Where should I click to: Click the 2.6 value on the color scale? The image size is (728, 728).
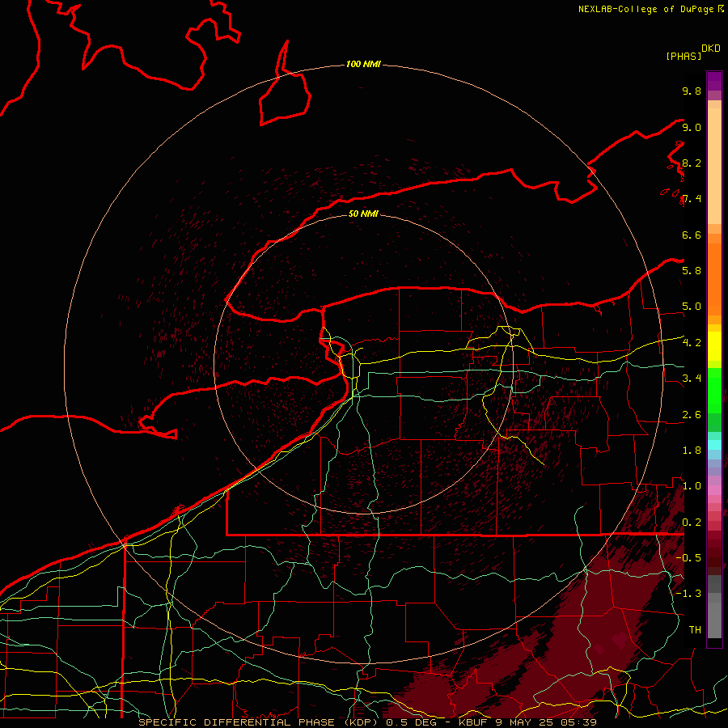692,415
